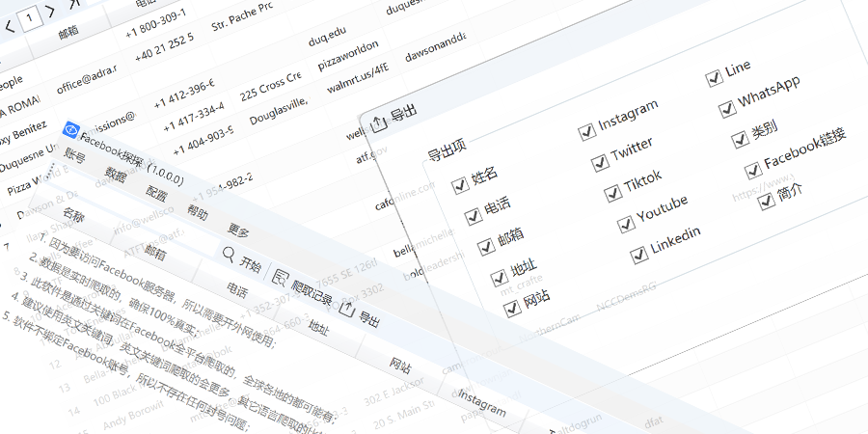
Task: Open the 数据 menu
Action: (115, 175)
